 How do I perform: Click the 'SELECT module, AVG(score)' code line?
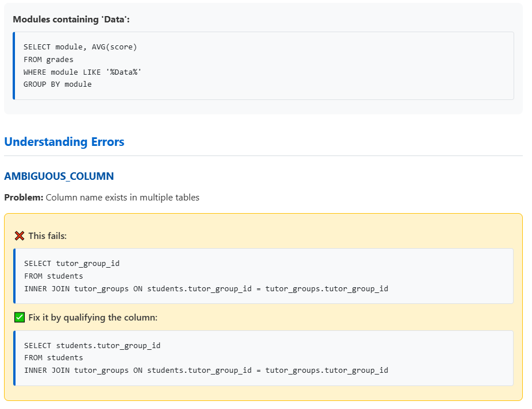80,47
